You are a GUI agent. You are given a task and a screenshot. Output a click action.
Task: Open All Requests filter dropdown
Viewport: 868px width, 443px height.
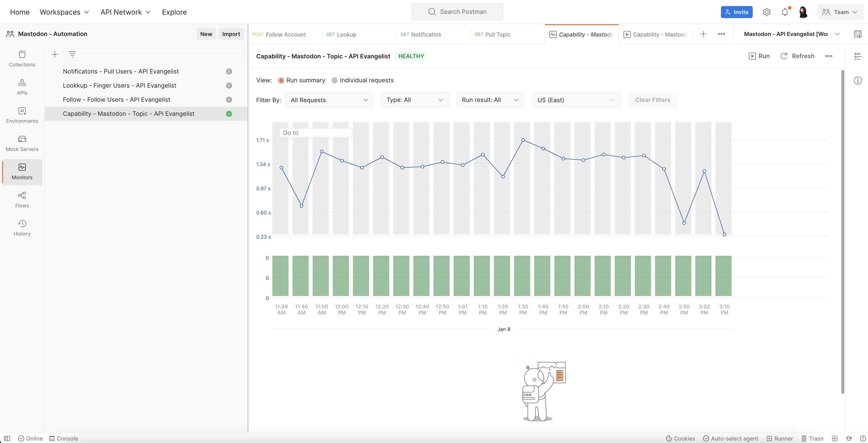point(329,100)
